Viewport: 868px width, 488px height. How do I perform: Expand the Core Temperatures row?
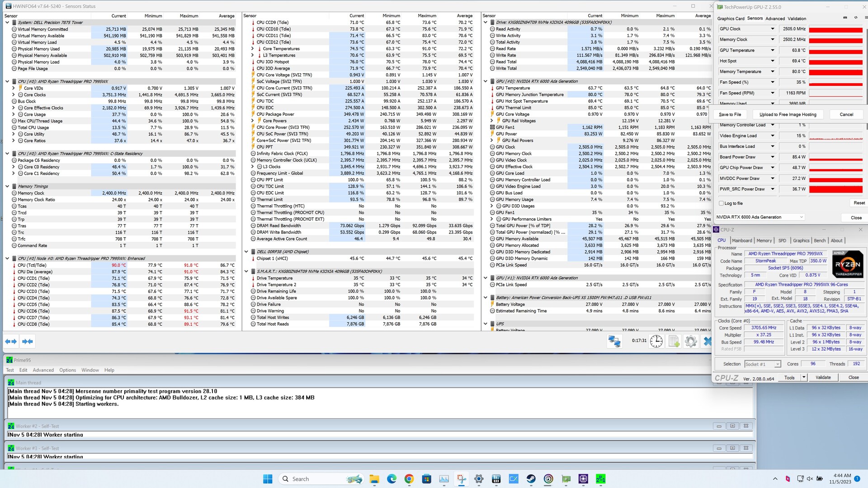point(253,49)
